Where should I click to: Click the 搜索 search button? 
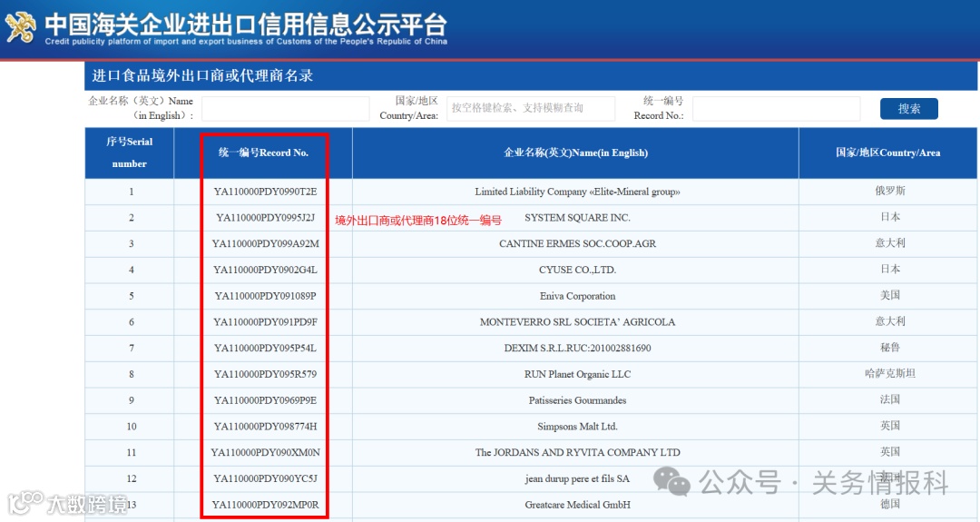click(908, 109)
